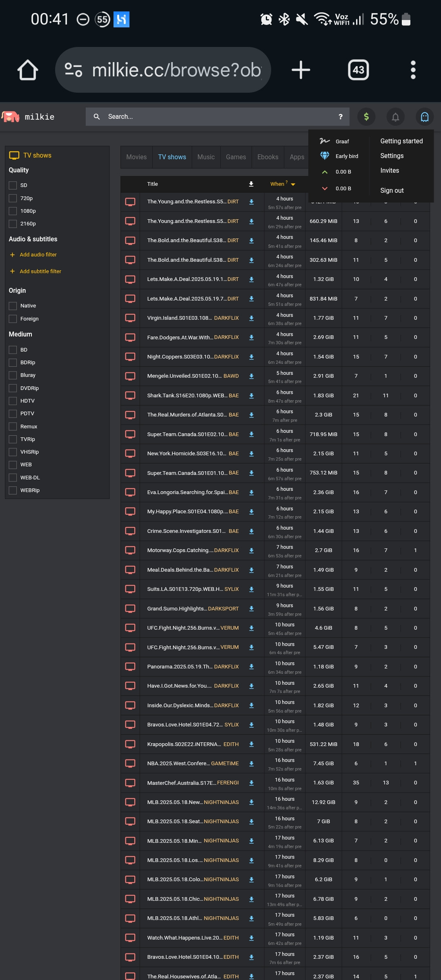Open Mengele.Unveiled.S01E02 torrent title
This screenshot has width=441, height=980.
(x=185, y=376)
